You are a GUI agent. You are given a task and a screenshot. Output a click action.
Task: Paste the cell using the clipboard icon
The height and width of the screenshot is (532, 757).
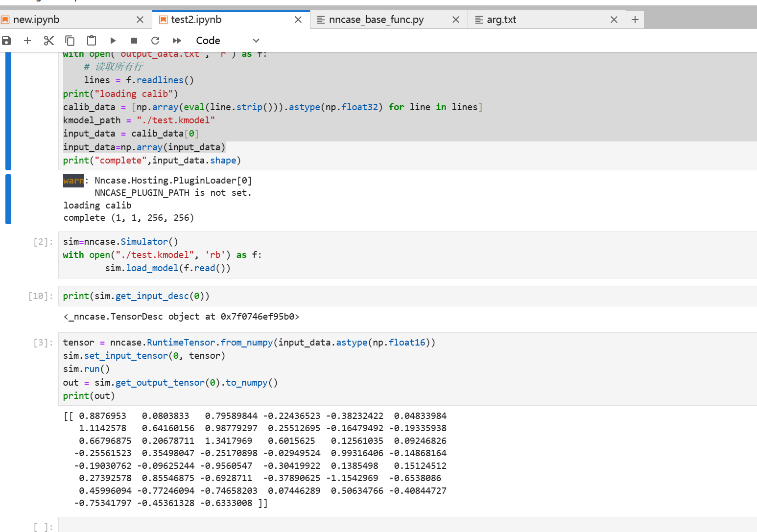tap(92, 41)
